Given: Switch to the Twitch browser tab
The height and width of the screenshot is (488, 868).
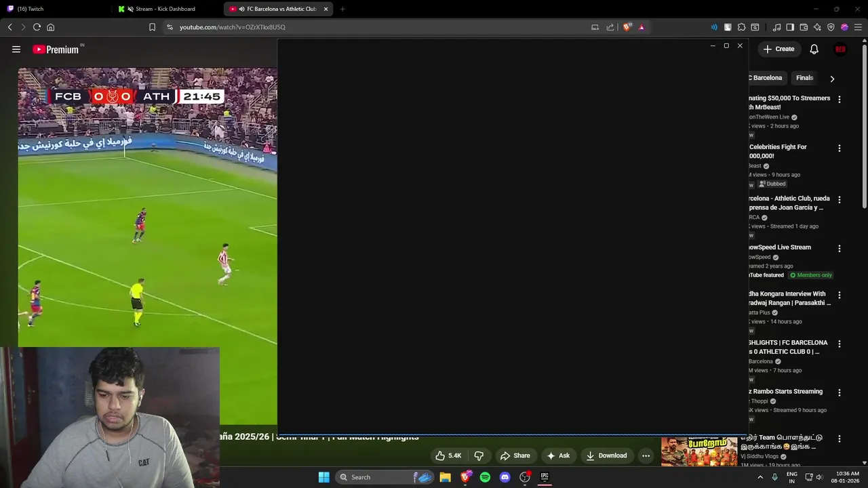Looking at the screenshot, I should tap(54, 9).
